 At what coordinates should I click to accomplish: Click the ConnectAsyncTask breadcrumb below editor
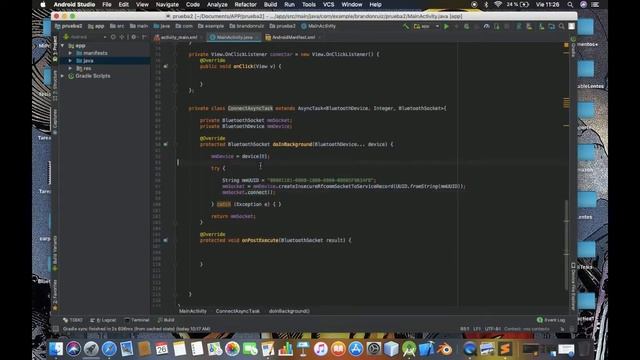click(238, 311)
